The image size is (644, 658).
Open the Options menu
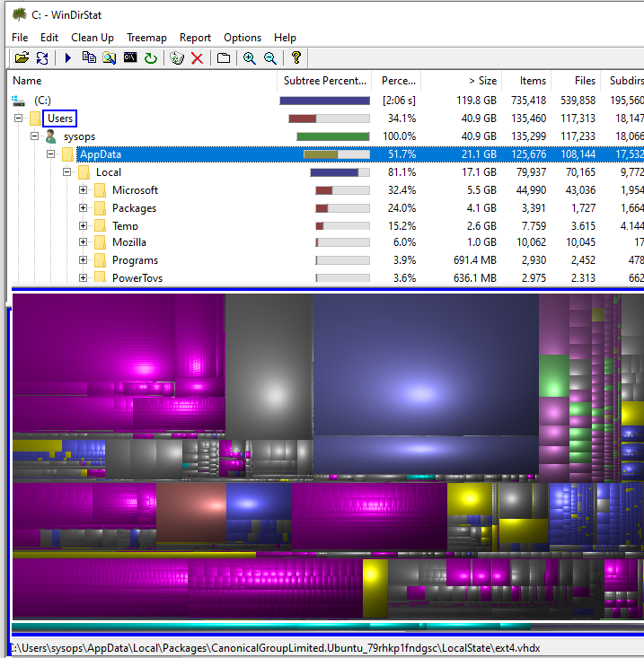point(243,38)
